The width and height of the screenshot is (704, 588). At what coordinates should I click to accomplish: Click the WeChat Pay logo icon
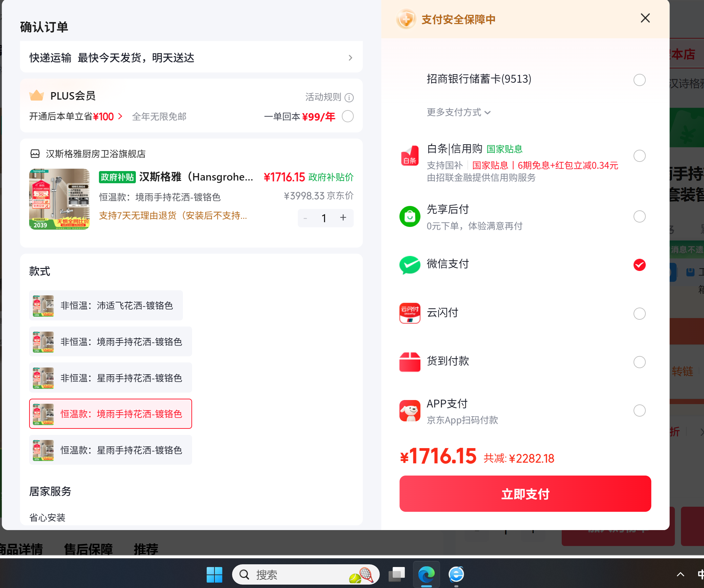coord(410,265)
